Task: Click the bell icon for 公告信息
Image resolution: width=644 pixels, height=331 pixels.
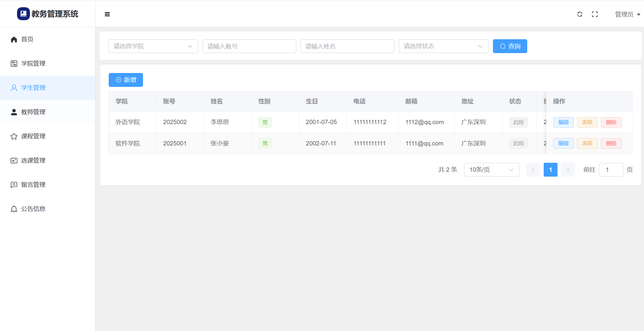Action: click(14, 209)
